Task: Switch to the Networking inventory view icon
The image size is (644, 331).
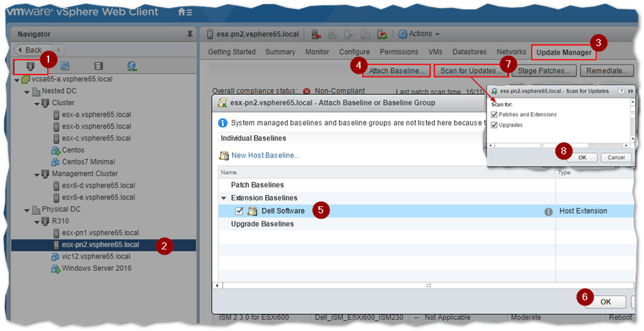Action: [x=132, y=66]
